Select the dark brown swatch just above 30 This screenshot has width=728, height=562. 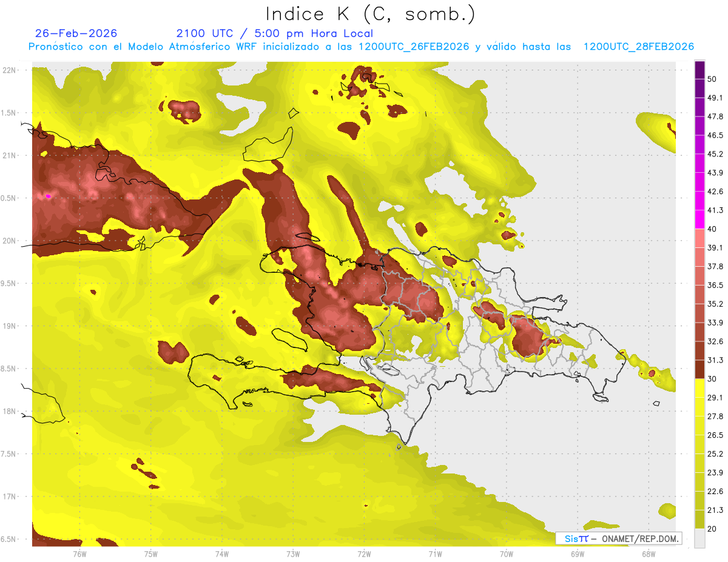click(x=699, y=370)
